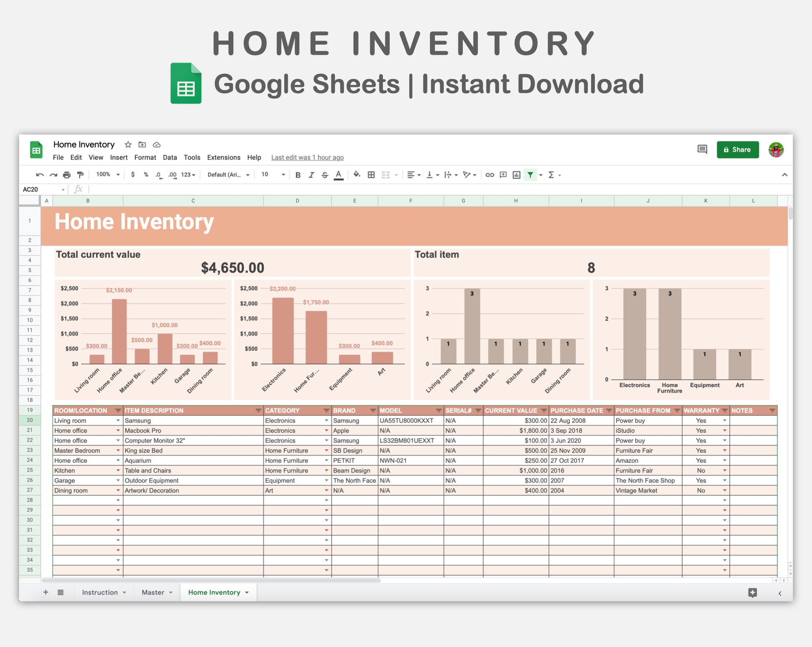Open the Home Inventory tab menu arrow

(247, 593)
